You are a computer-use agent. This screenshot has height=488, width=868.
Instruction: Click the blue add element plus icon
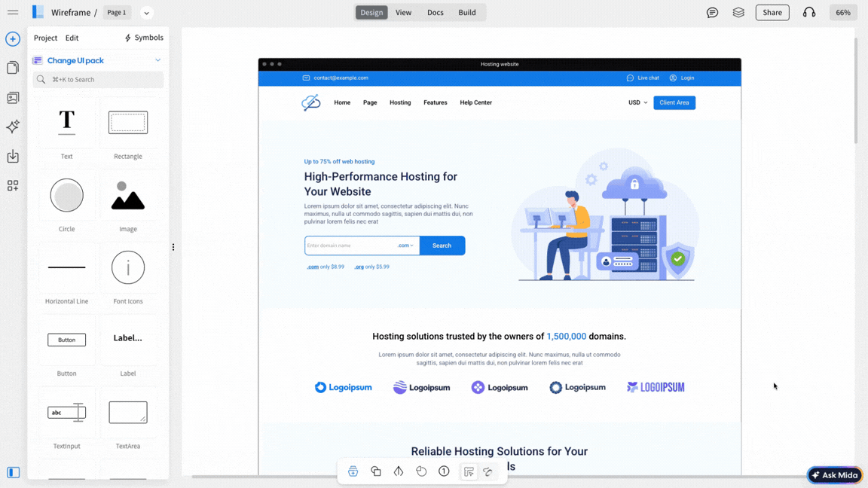(x=13, y=39)
